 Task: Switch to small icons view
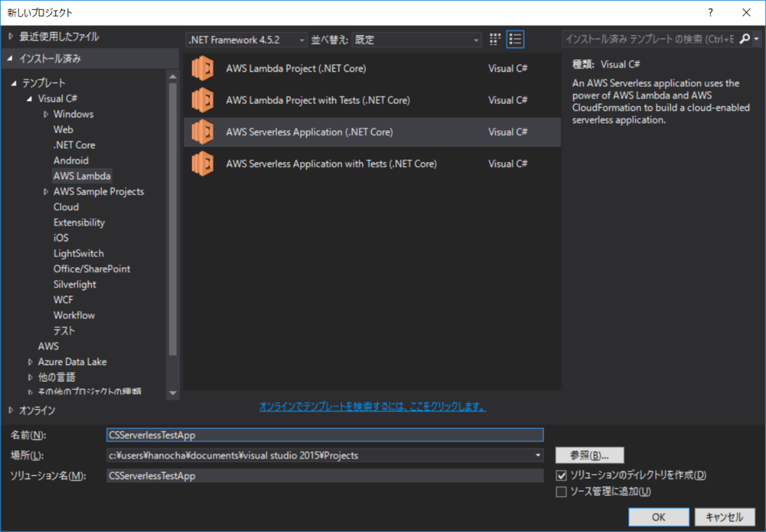tap(495, 39)
